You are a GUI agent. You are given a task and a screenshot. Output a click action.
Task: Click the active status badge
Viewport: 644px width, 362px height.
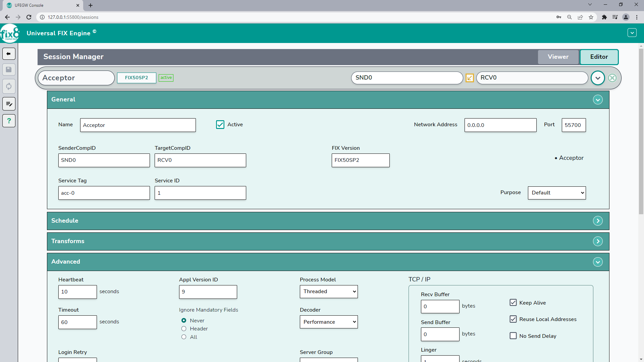(x=166, y=78)
